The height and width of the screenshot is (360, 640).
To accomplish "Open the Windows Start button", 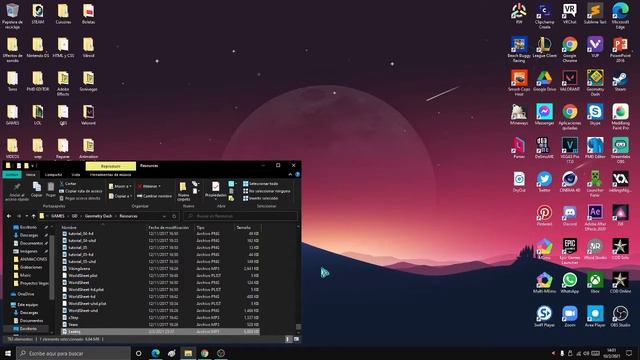I will pyautogui.click(x=8, y=353).
